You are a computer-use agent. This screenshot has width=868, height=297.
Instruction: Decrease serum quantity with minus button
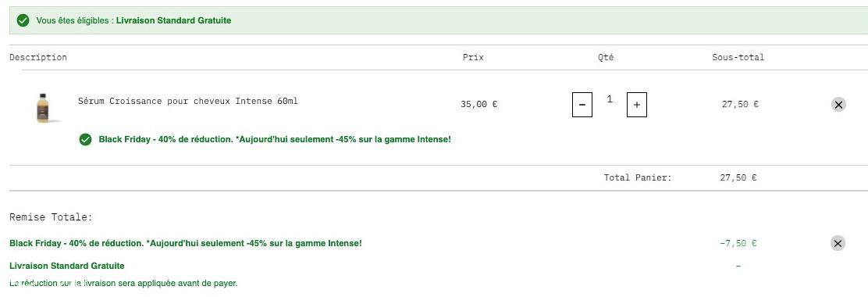[x=582, y=105]
